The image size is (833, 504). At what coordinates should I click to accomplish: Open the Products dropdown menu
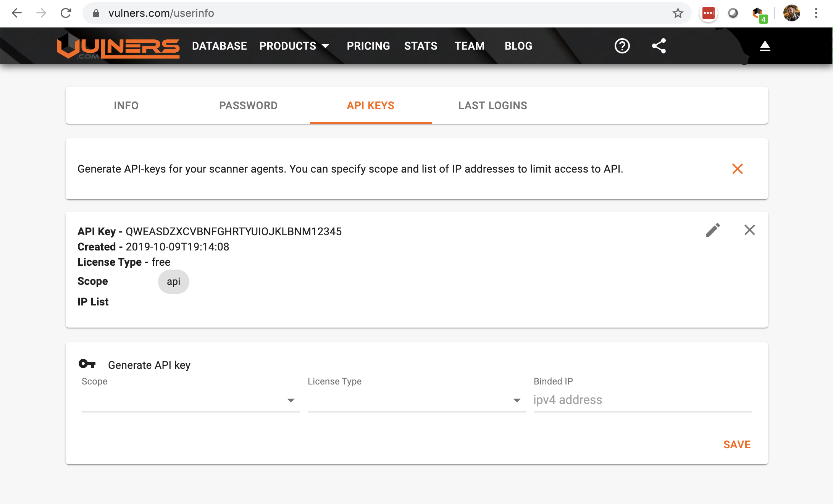(x=294, y=46)
